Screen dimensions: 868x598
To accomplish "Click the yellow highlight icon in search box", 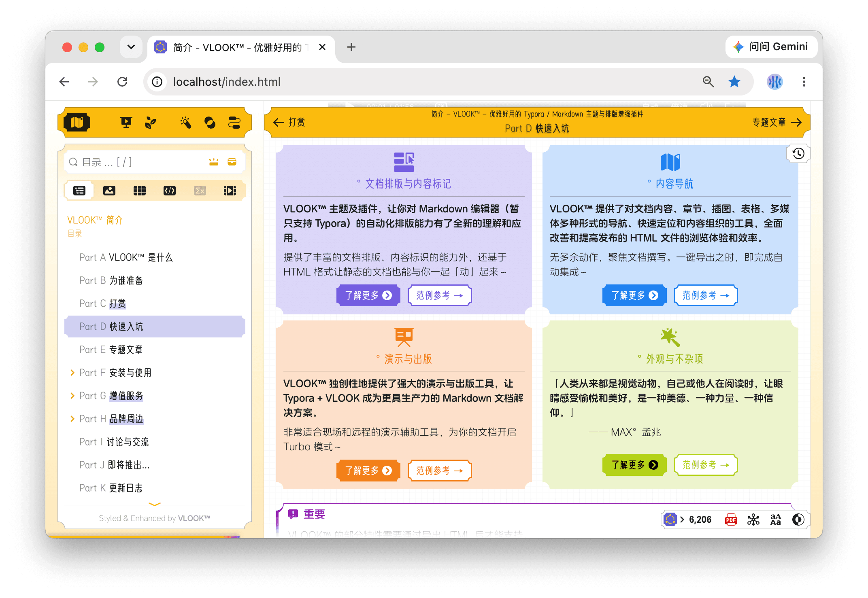I will click(x=214, y=162).
